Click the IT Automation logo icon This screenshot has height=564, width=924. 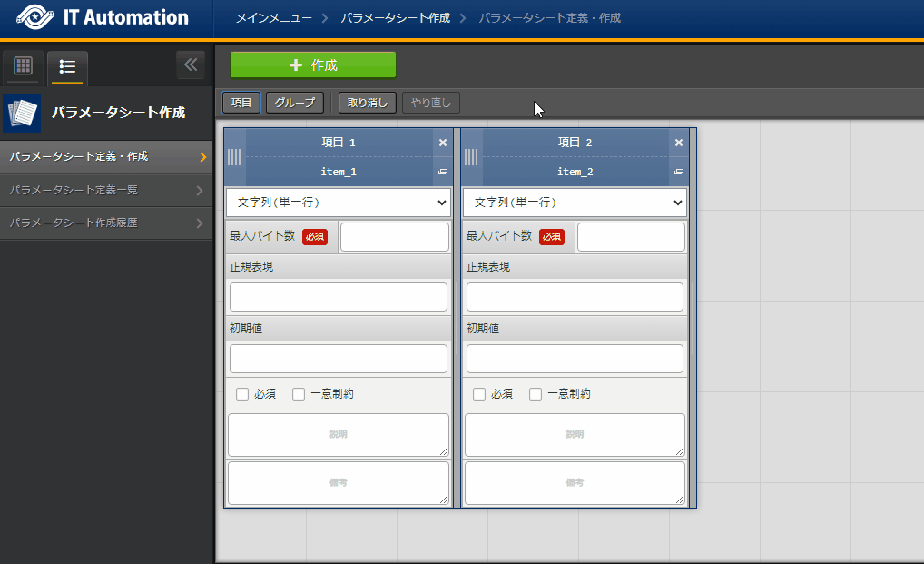34,17
